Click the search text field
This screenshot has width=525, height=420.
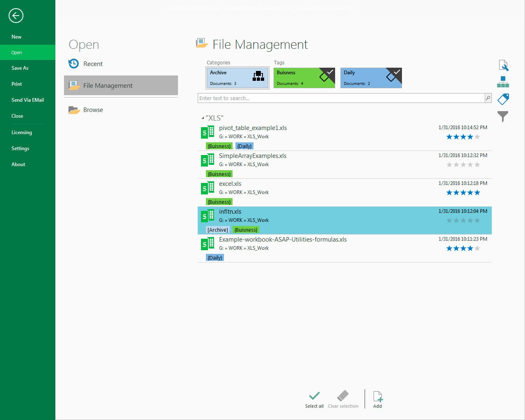point(340,98)
